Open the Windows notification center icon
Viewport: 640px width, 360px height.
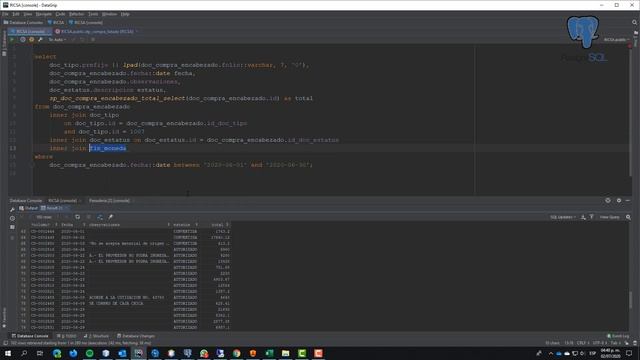[x=629, y=353]
